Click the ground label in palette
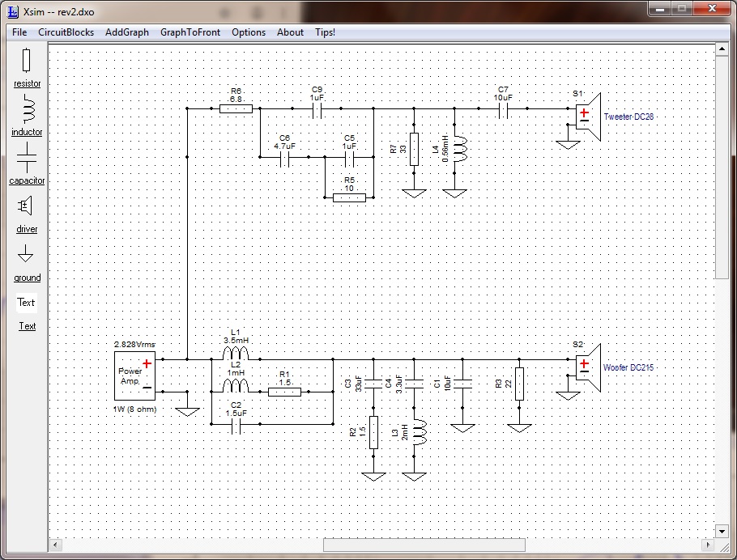Viewport: 737px width, 560px height. pyautogui.click(x=28, y=278)
